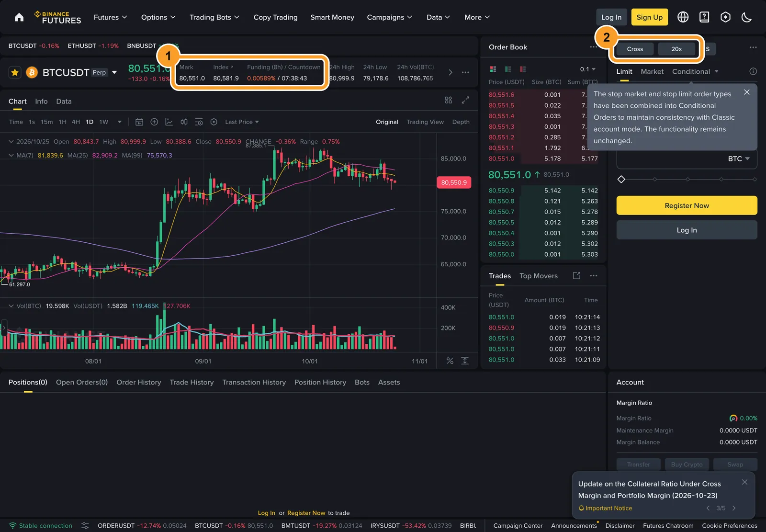Open Last Price dropdown

tap(242, 122)
